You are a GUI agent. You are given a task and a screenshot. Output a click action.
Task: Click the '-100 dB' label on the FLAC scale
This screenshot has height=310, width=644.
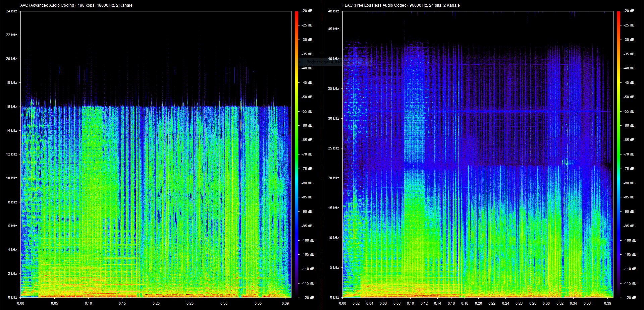coord(630,240)
